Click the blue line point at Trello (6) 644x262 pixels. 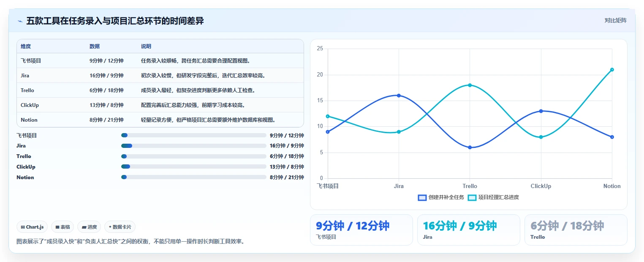point(470,147)
